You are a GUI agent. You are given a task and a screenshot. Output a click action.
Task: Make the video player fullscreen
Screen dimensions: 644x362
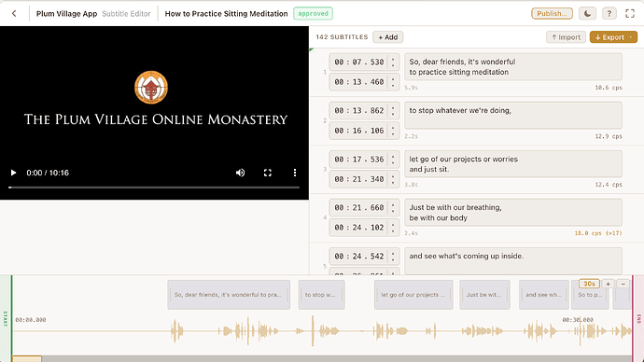[267, 173]
